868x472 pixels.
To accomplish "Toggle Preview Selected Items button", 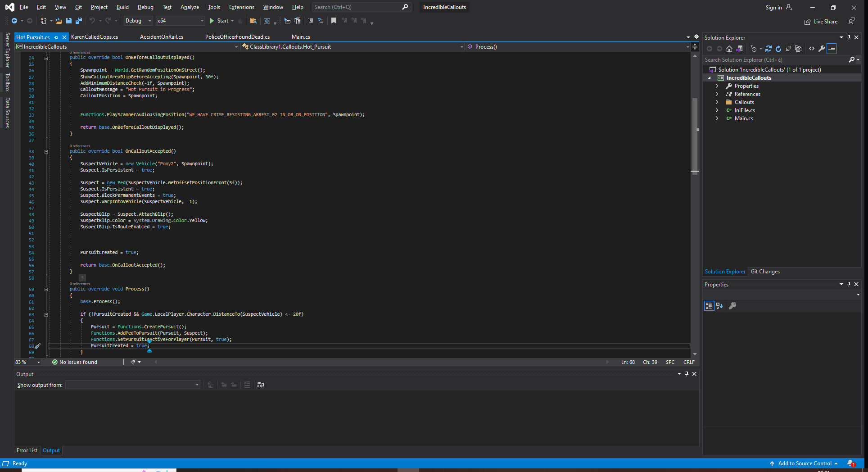I will click(832, 49).
